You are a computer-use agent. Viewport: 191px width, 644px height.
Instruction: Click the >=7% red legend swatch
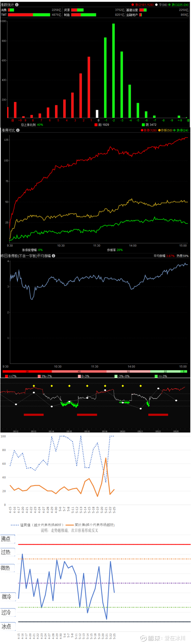click(6, 376)
